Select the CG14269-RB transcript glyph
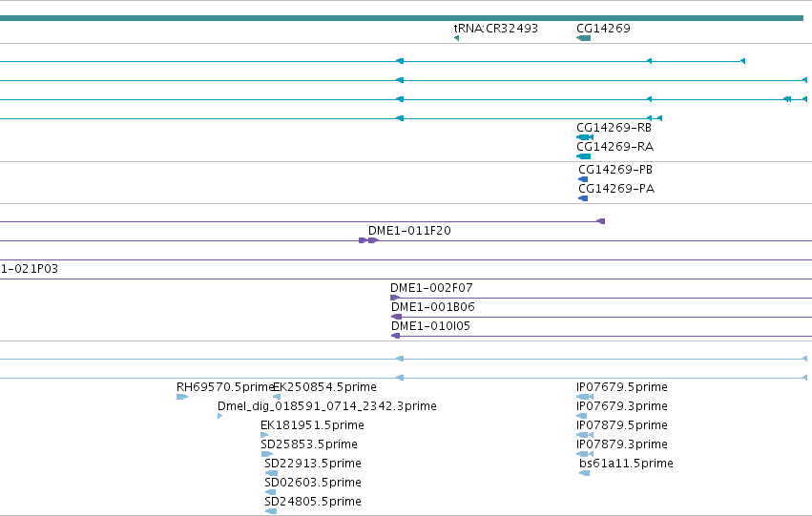The image size is (812, 516). [585, 137]
